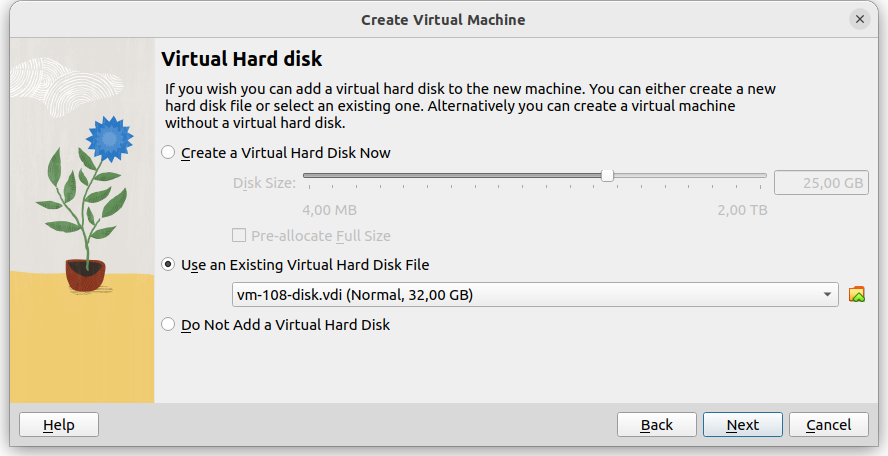Viewport: 888px width, 456px height.
Task: Click the Create Virtual Machine title bar
Action: (x=442, y=19)
